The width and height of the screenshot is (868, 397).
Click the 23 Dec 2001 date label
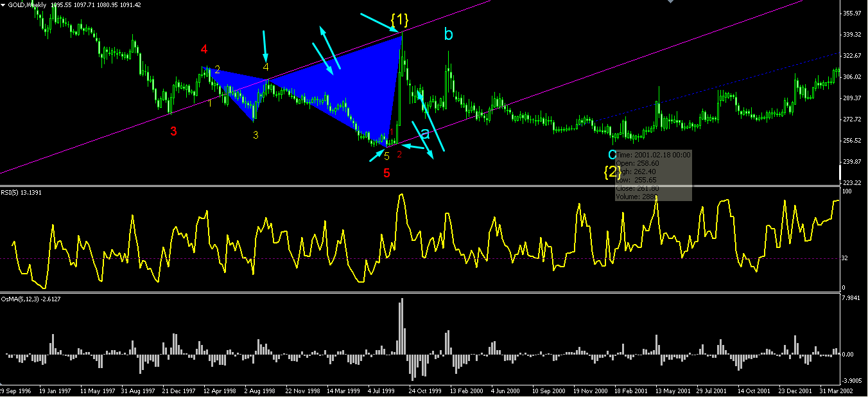click(795, 391)
